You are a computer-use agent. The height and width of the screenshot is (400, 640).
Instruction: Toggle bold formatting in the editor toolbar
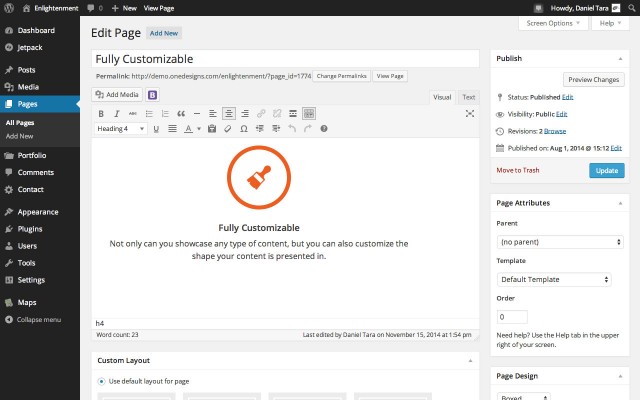[x=101, y=113]
